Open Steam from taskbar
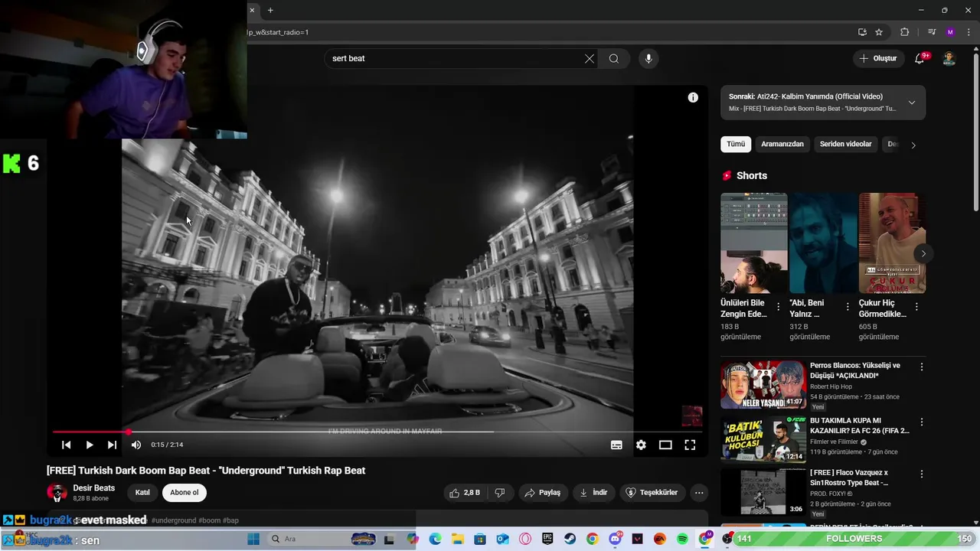The width and height of the screenshot is (980, 551). pyautogui.click(x=570, y=540)
